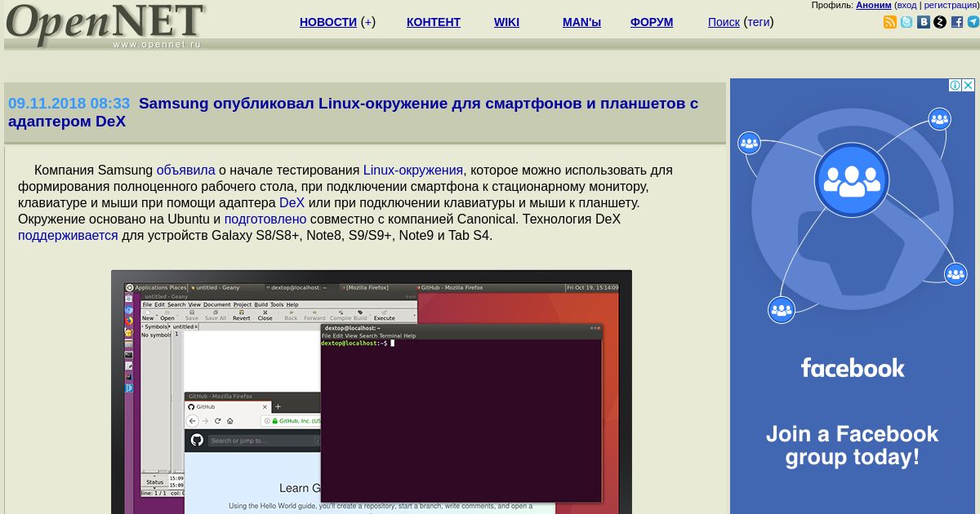Open the теги link
980x514 pixels.
759,22
